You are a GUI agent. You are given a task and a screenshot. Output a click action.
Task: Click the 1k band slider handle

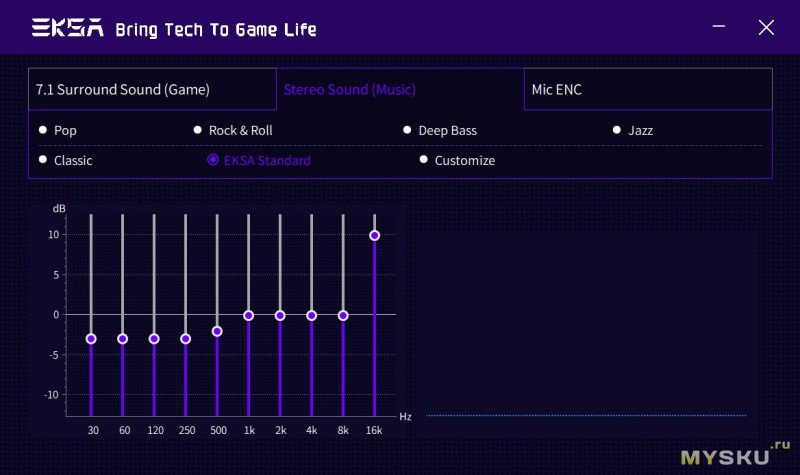tap(248, 315)
